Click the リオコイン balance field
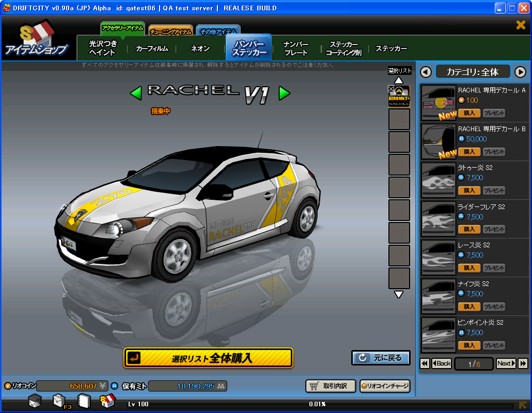This screenshot has height=413, width=532. [x=72, y=386]
